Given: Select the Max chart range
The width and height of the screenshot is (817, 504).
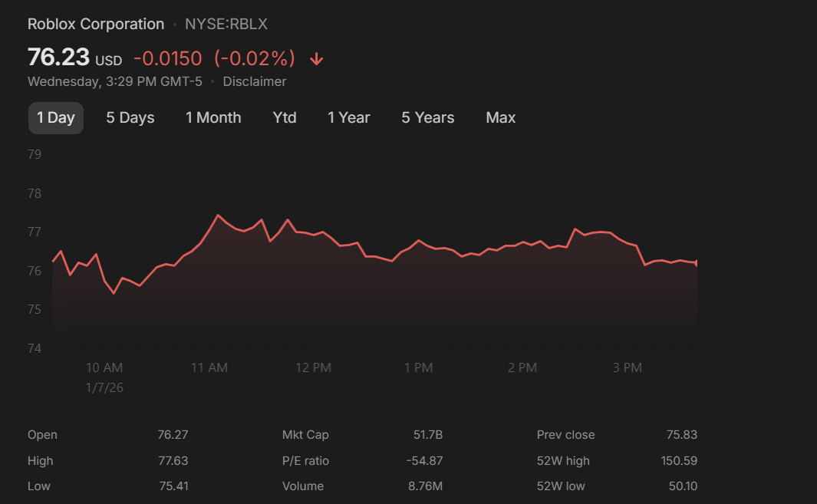Looking at the screenshot, I should 501,118.
